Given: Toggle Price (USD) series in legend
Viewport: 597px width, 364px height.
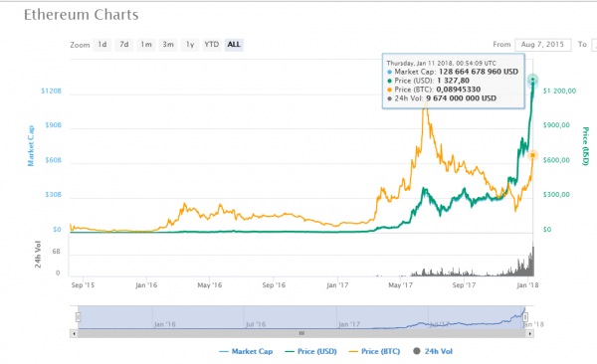Looking at the screenshot, I should click(310, 351).
